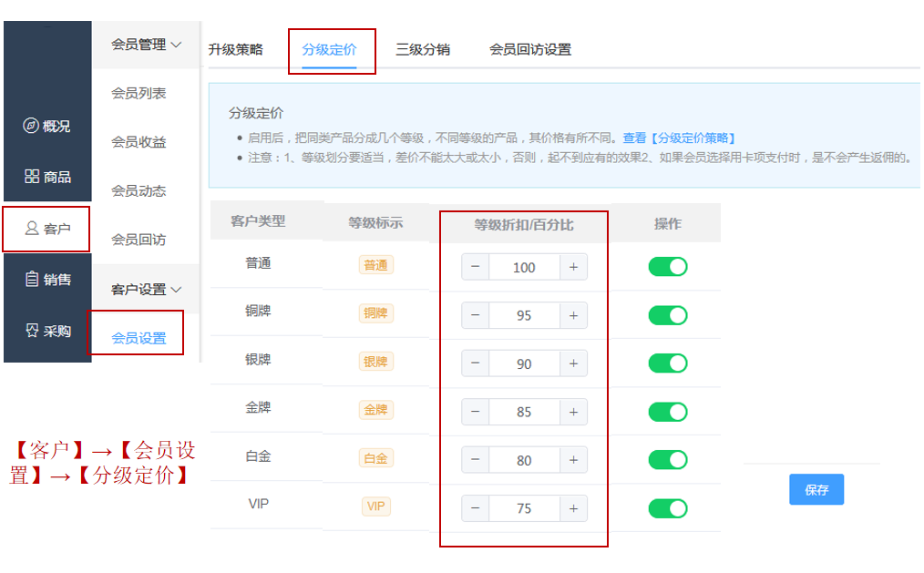
Task: Switch to the 升级策略 tab
Action: [x=236, y=49]
